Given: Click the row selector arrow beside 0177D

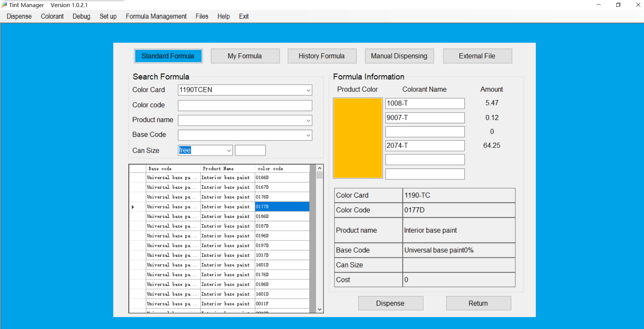Looking at the screenshot, I should (133, 207).
